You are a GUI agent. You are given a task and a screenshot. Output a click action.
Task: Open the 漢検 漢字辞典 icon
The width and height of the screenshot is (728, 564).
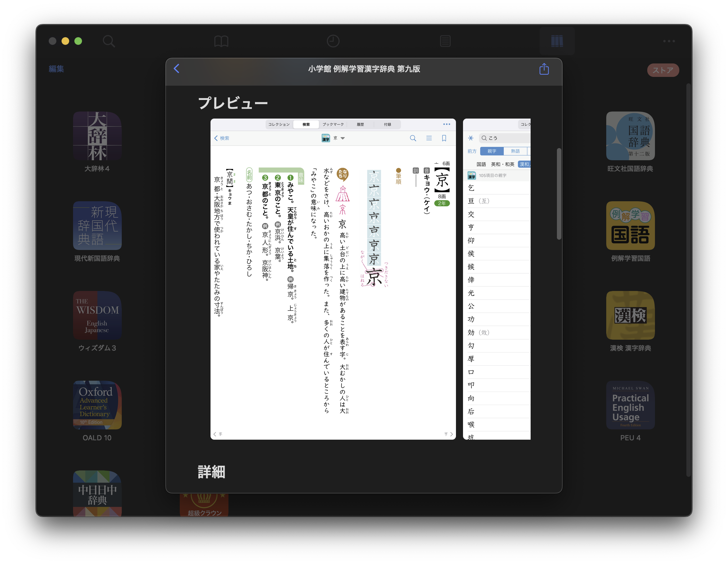pyautogui.click(x=630, y=315)
